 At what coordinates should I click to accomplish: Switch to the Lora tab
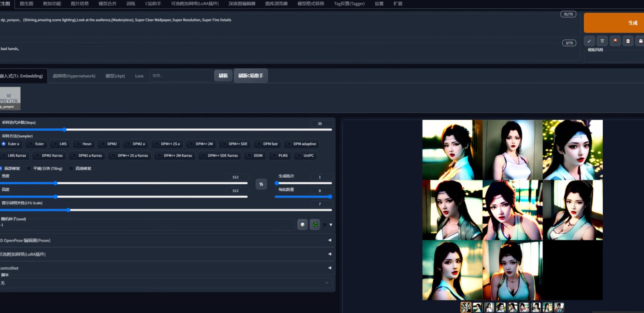click(139, 76)
